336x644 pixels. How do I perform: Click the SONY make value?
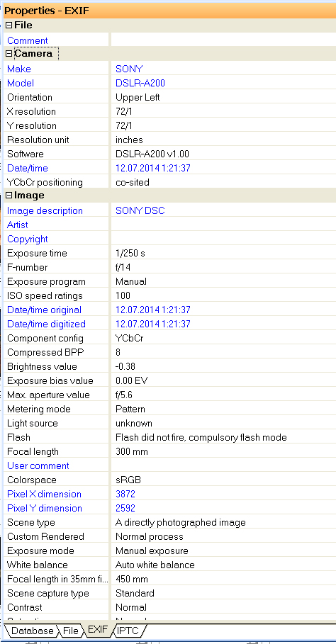click(x=129, y=69)
